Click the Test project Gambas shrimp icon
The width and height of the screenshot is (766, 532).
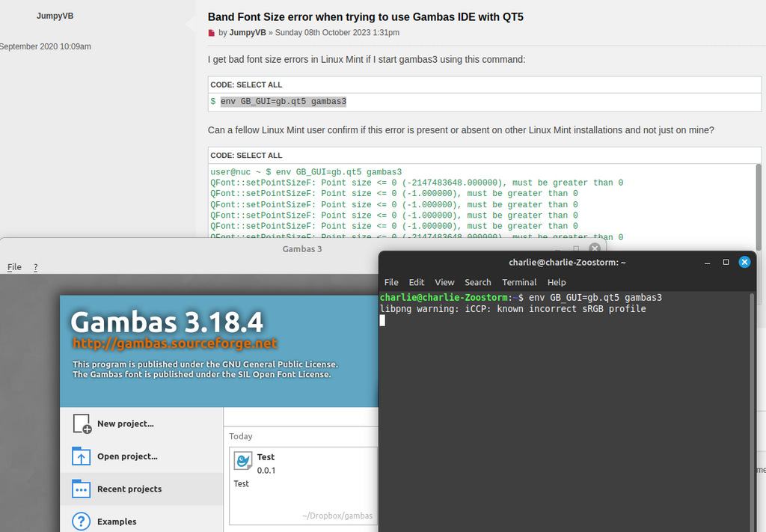pyautogui.click(x=243, y=461)
